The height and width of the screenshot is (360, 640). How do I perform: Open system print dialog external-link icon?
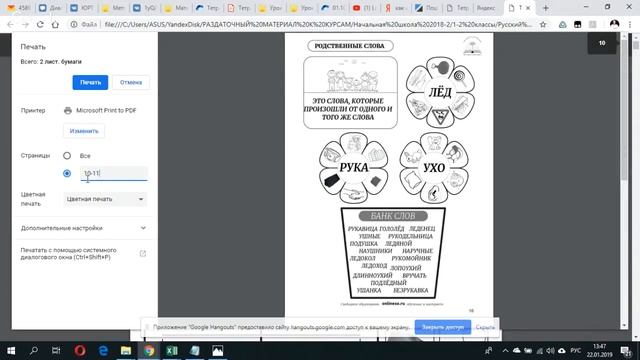tap(143, 253)
